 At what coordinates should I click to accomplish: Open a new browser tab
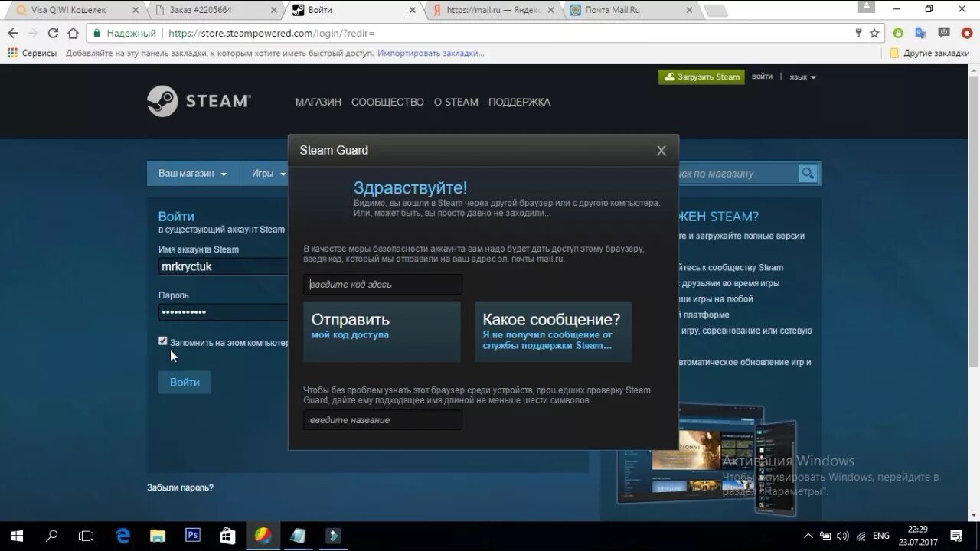[715, 11]
